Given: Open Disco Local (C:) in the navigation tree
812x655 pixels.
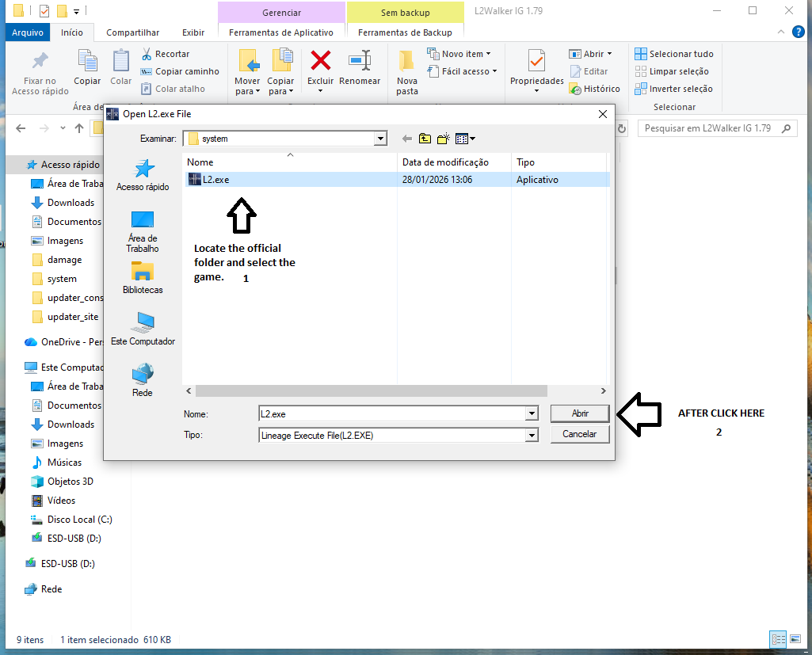Looking at the screenshot, I should tap(71, 520).
